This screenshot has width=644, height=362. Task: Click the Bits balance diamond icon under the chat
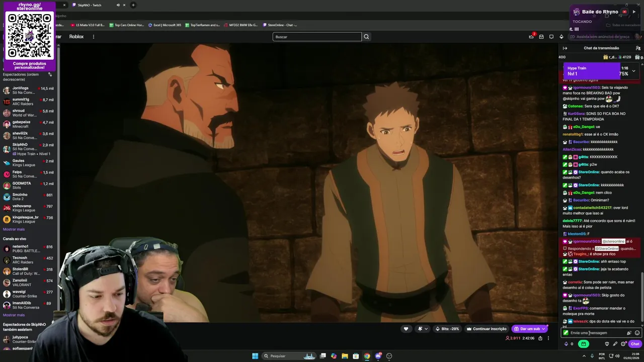(567, 344)
